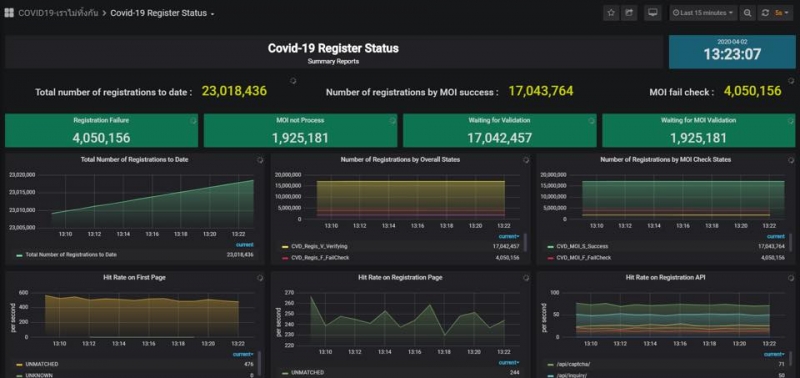Toggle Total Number of Registrations to Date legend series
Viewport: 800px width, 378px height.
pyautogui.click(x=71, y=255)
